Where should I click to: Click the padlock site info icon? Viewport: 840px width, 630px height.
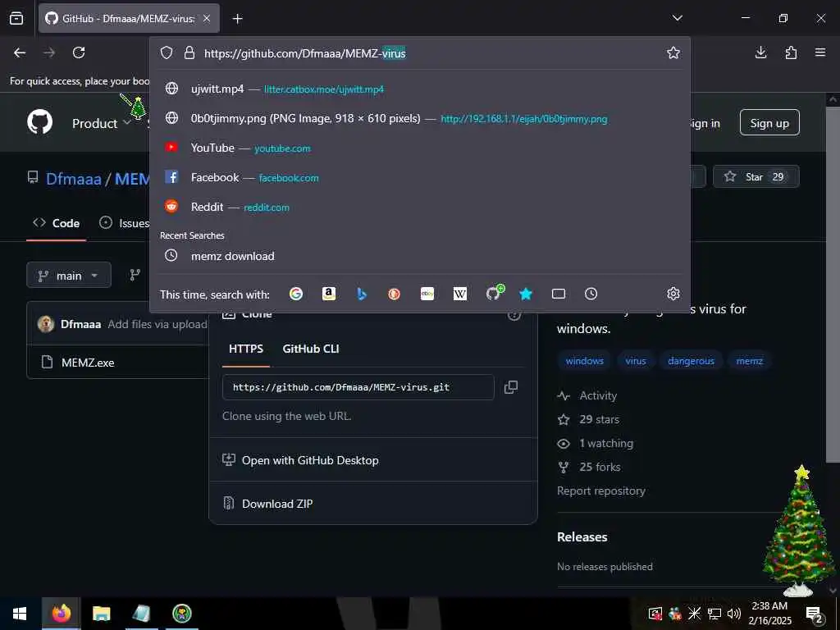coord(189,52)
